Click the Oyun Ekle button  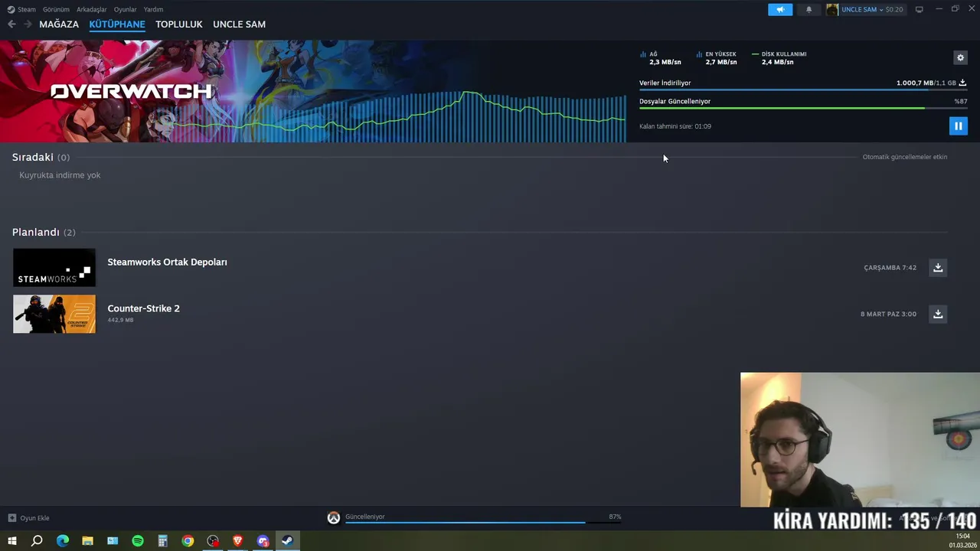click(x=28, y=518)
